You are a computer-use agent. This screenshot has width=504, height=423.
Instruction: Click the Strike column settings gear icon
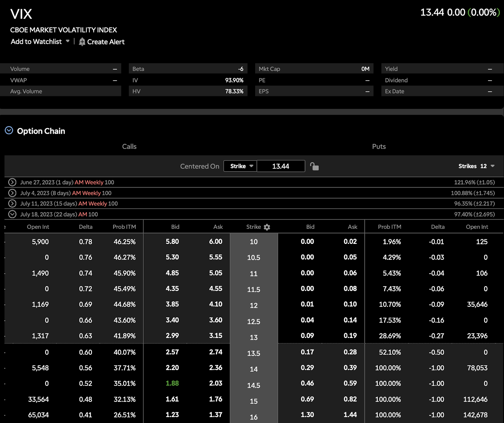coord(267,227)
